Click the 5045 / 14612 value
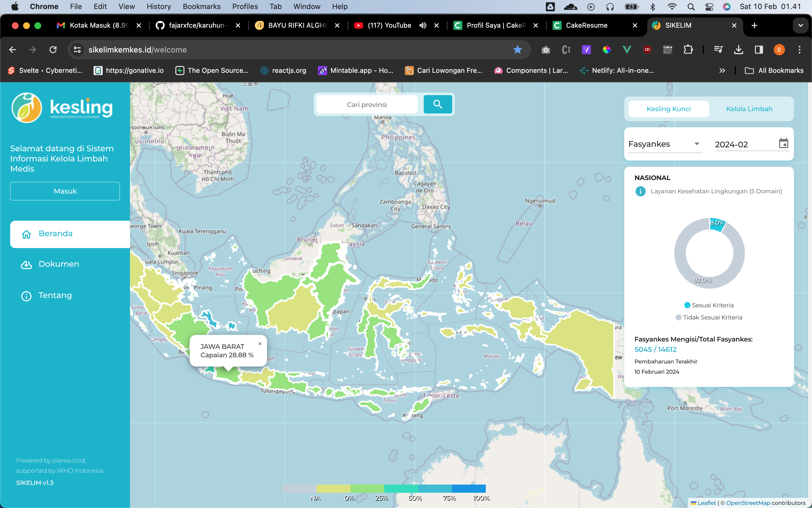Screen dimensions: 812x508 click(x=655, y=349)
